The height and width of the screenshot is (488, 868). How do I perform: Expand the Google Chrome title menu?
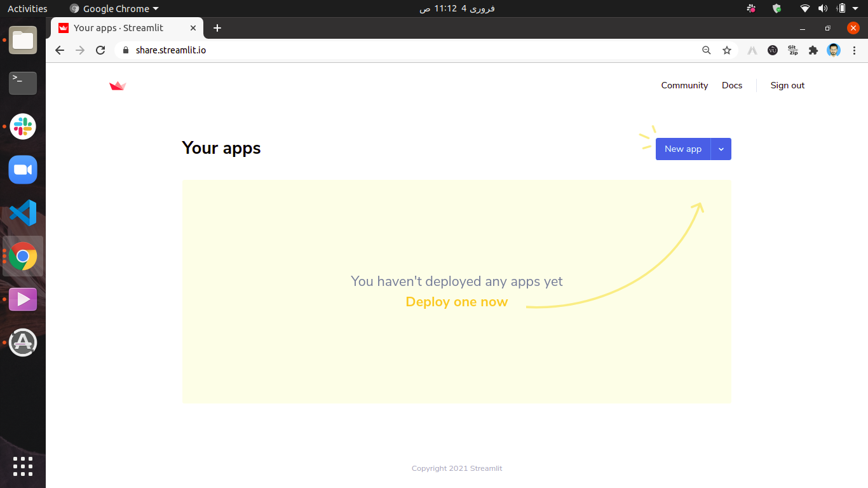pos(113,8)
